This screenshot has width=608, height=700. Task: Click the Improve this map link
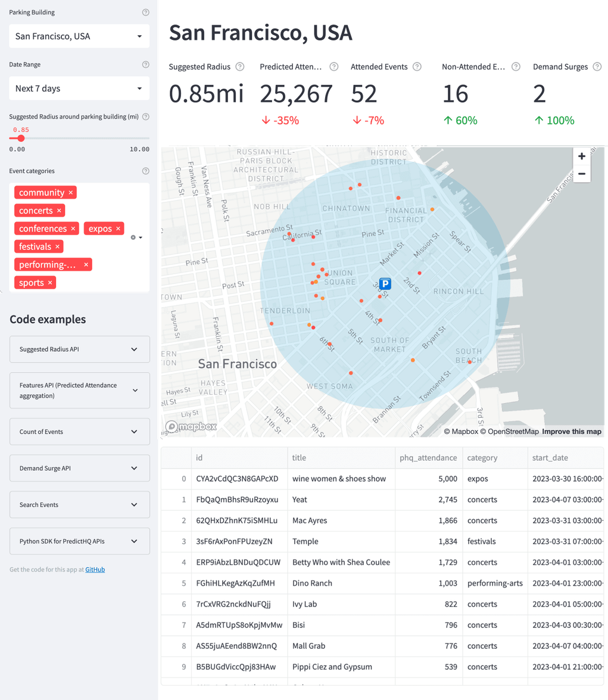click(571, 432)
